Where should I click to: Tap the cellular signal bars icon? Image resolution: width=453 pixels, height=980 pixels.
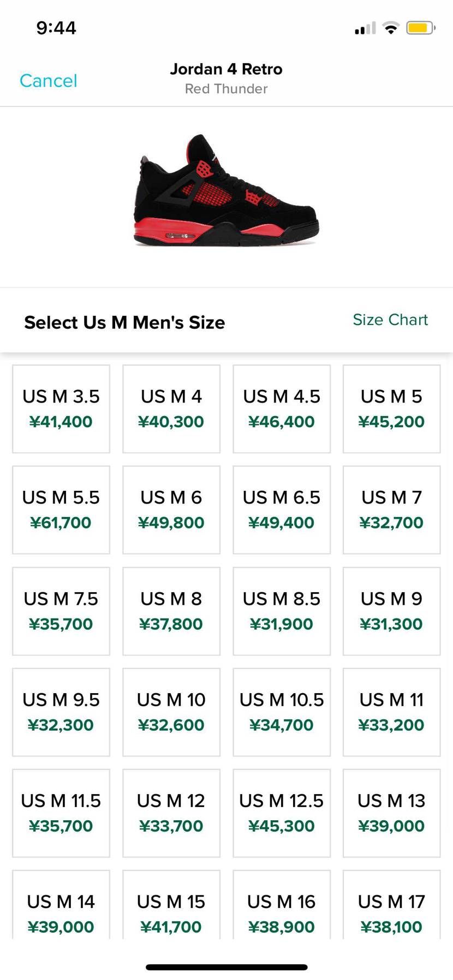click(365, 28)
